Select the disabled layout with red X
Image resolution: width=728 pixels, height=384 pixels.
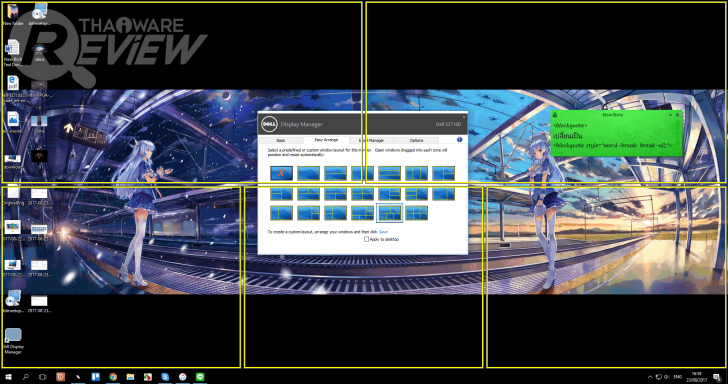(x=281, y=173)
